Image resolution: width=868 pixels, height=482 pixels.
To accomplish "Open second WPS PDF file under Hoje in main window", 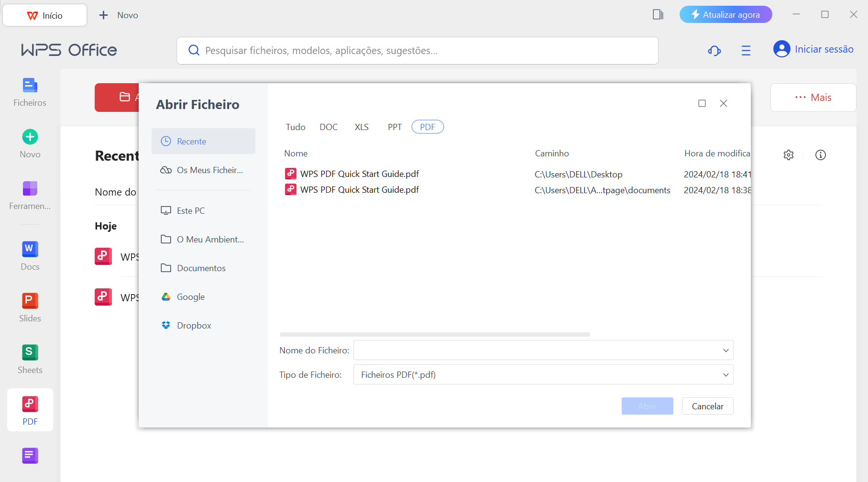I will (x=117, y=297).
